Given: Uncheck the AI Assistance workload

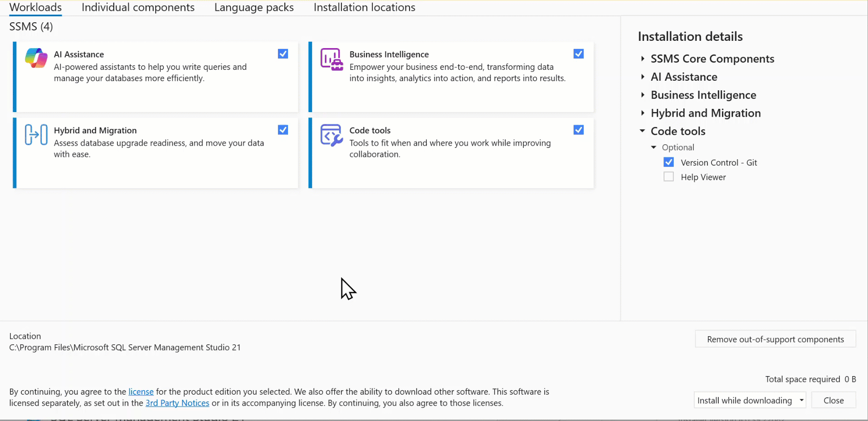Looking at the screenshot, I should coord(283,54).
